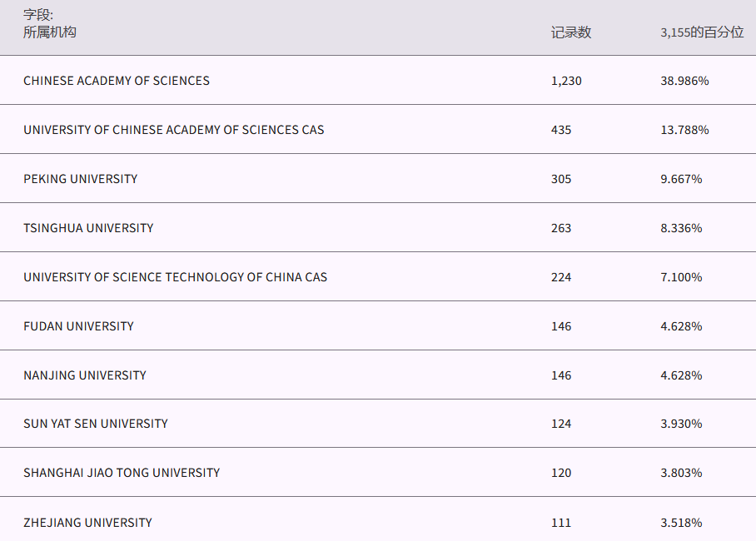Screen dimensions: 756x541
Task: Click the 3,155的百分位 column header
Action: click(x=702, y=32)
